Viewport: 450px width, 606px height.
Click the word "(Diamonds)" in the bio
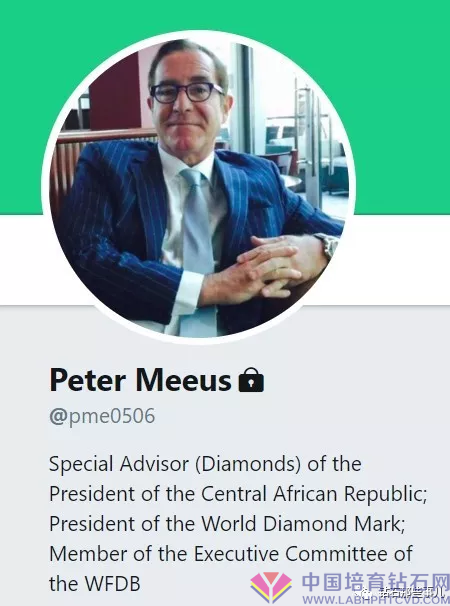click(248, 464)
